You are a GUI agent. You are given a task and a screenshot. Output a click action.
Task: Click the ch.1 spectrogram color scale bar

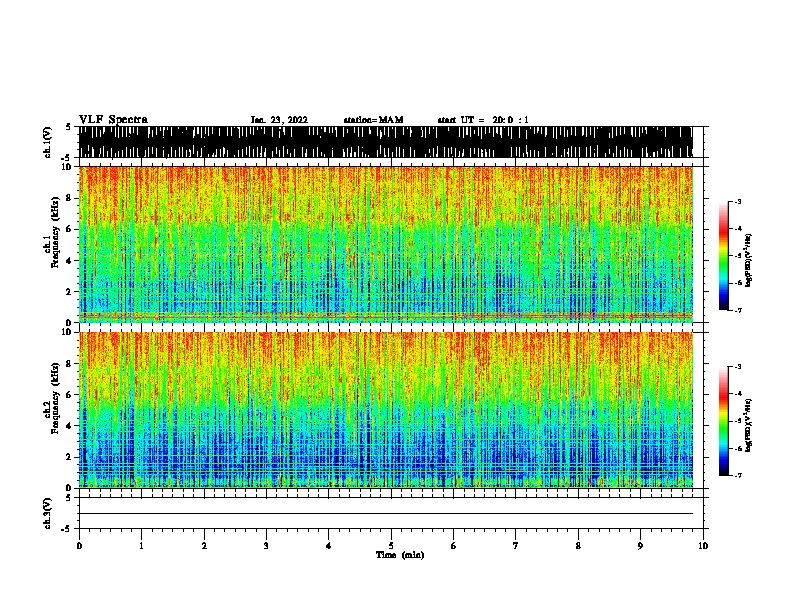(x=723, y=256)
